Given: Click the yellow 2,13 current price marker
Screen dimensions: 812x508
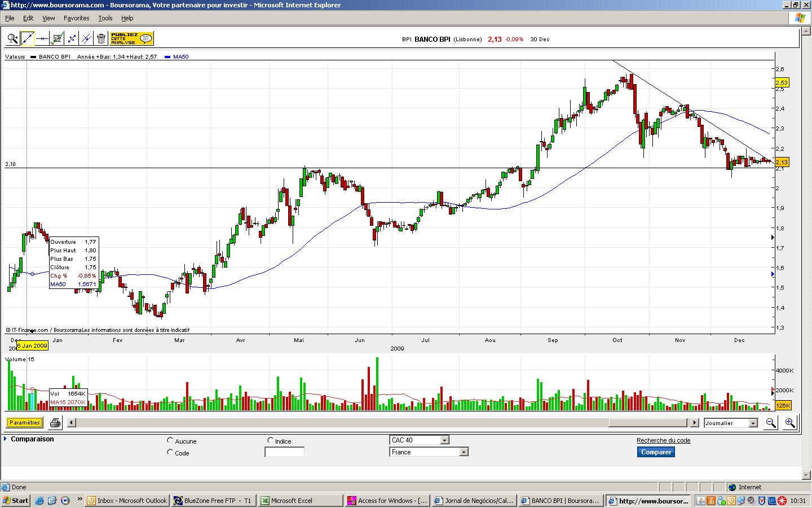Looking at the screenshot, I should [782, 162].
